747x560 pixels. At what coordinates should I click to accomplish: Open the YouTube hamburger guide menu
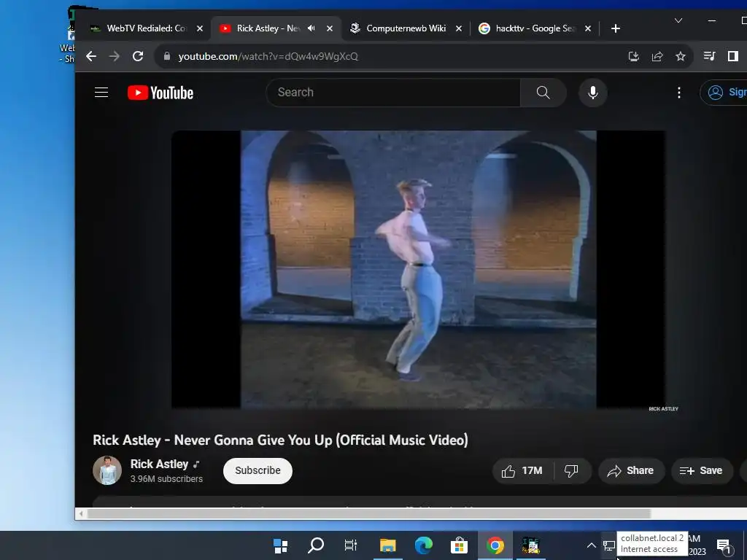pyautogui.click(x=101, y=93)
